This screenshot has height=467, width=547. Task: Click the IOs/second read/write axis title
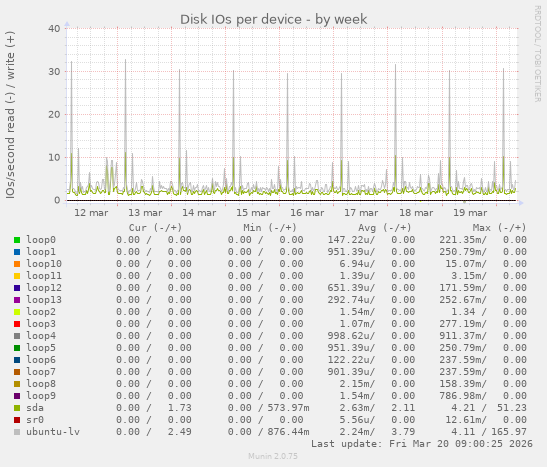click(10, 115)
